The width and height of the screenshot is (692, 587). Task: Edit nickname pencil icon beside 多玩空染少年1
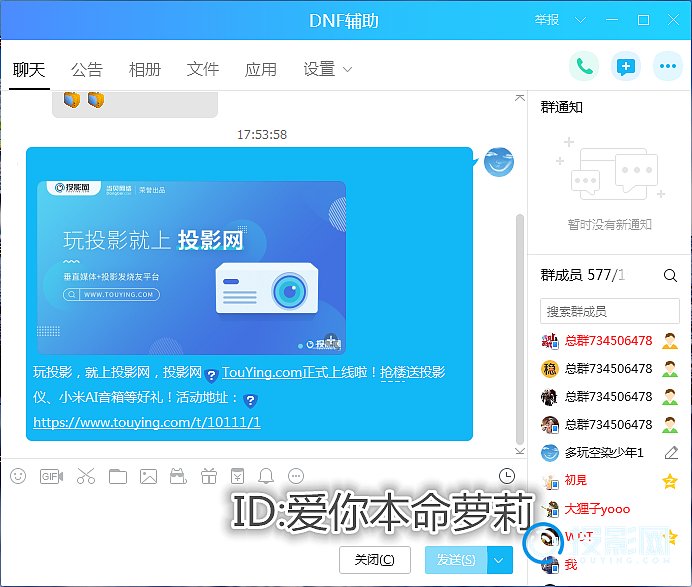671,452
